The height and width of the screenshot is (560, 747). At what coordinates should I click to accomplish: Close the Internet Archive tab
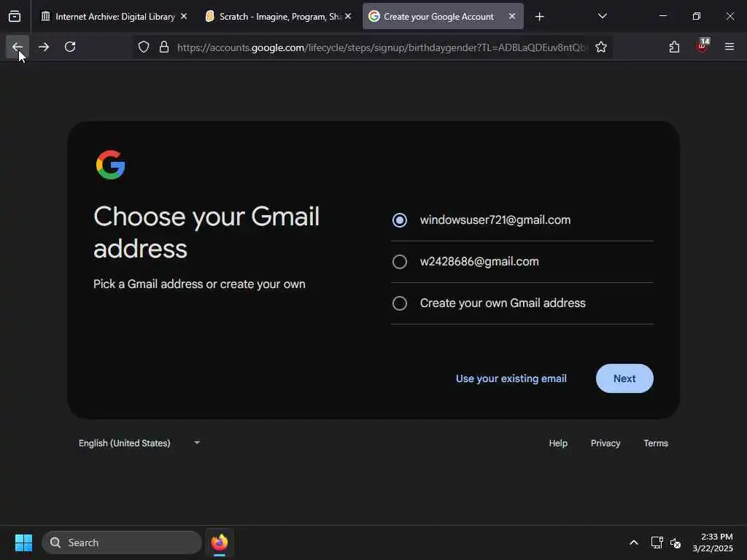click(184, 16)
